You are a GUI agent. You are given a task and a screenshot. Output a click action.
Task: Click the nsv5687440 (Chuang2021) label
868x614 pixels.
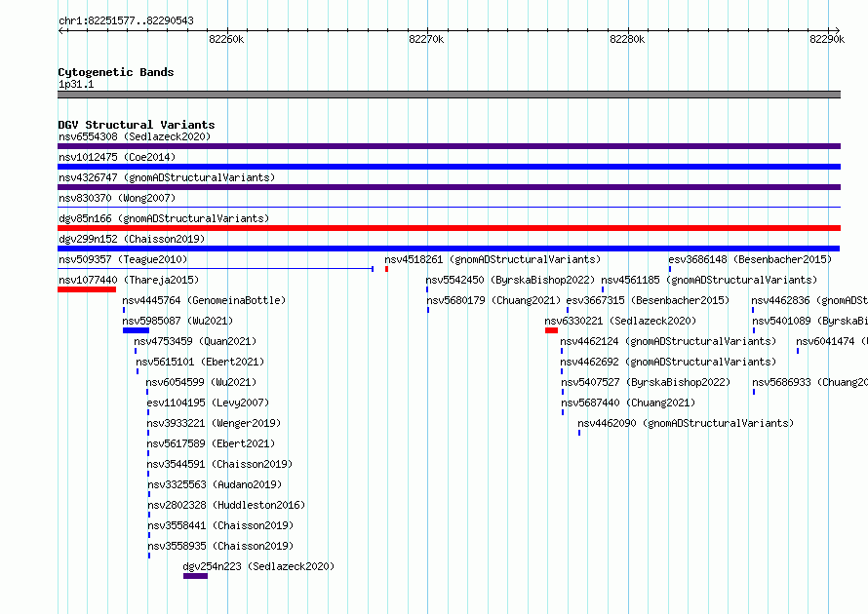pyautogui.click(x=628, y=403)
